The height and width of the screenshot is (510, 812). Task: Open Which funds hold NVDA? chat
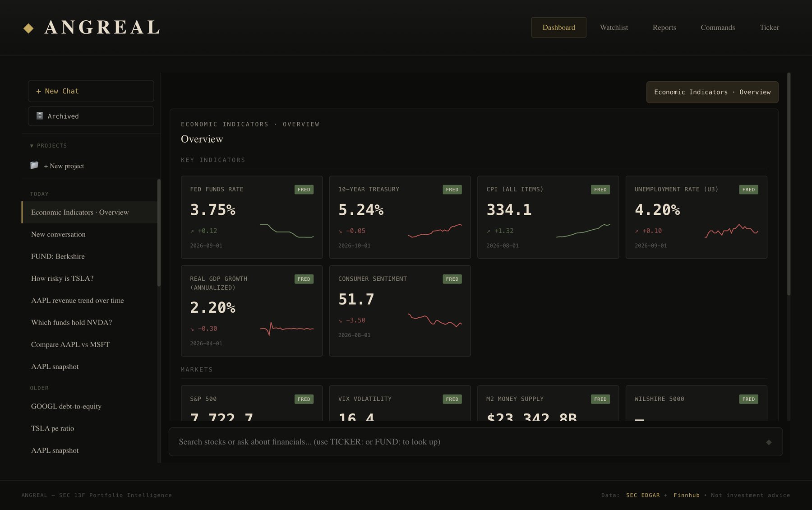(89, 322)
